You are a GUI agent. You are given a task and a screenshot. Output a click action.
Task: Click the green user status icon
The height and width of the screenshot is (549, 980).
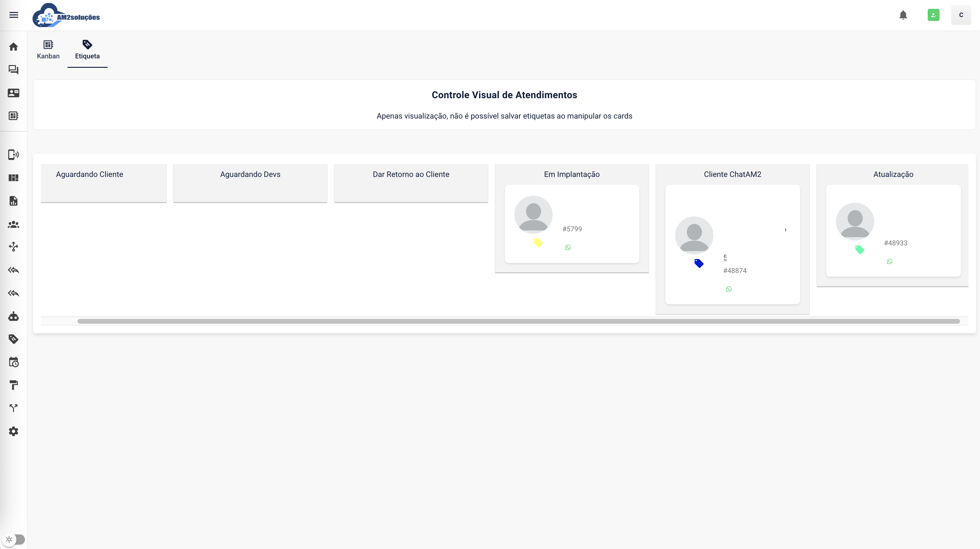click(933, 15)
